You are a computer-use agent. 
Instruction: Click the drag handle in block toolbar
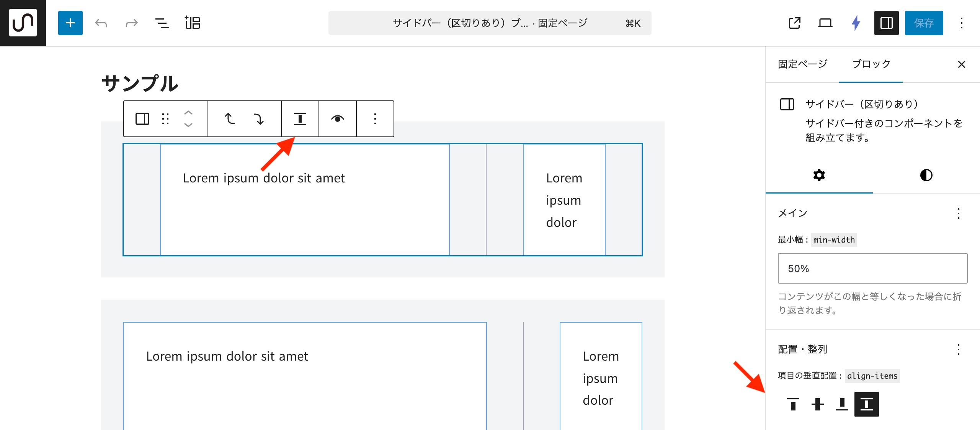click(x=165, y=119)
